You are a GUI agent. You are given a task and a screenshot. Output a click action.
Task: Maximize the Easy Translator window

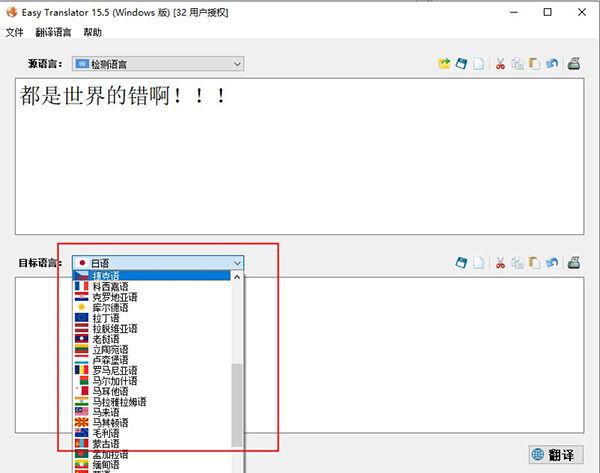tap(548, 12)
